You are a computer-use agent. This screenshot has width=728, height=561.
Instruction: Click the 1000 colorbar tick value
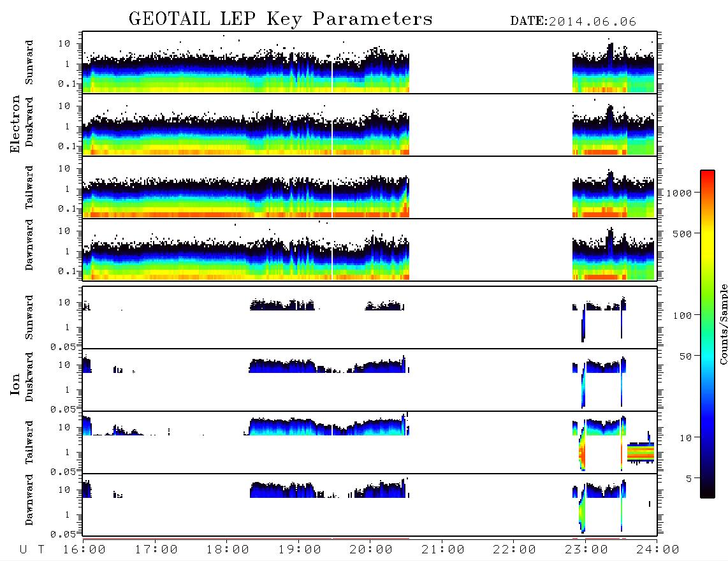coord(678,193)
